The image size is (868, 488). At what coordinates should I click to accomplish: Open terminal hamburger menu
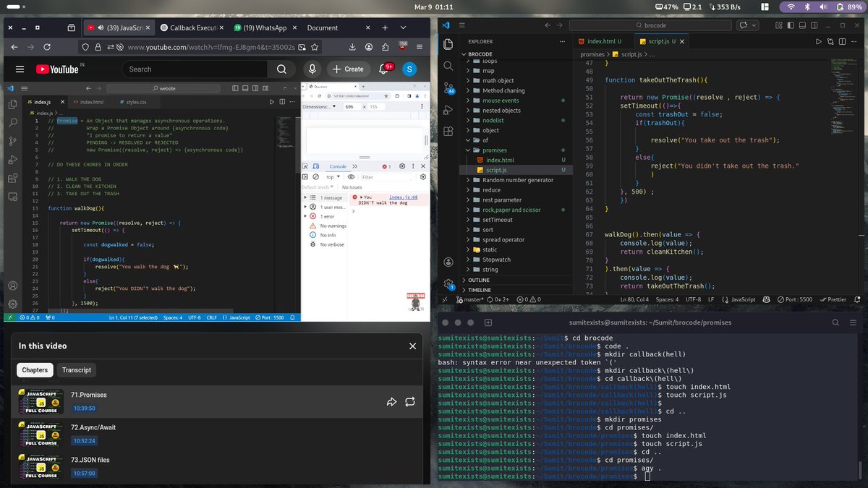[x=854, y=322]
